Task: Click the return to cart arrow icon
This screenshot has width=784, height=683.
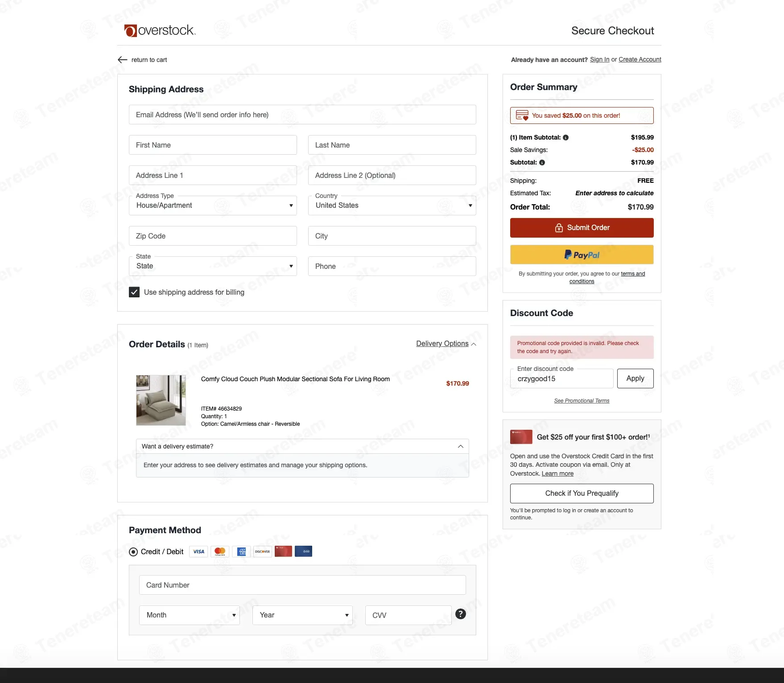Action: [123, 60]
